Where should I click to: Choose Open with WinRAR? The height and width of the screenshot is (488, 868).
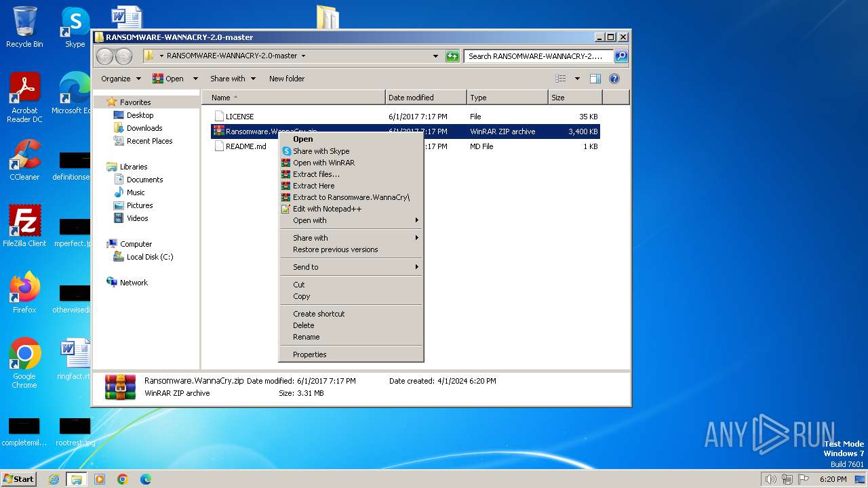pyautogui.click(x=351, y=163)
